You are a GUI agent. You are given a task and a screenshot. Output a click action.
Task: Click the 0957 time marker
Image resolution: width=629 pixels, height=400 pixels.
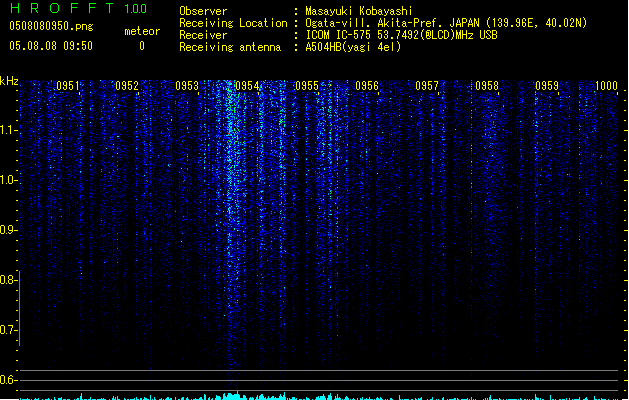[427, 86]
